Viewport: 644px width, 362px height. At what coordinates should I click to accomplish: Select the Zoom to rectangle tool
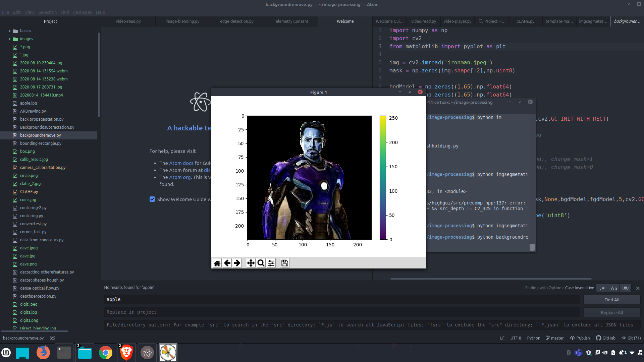(x=261, y=263)
